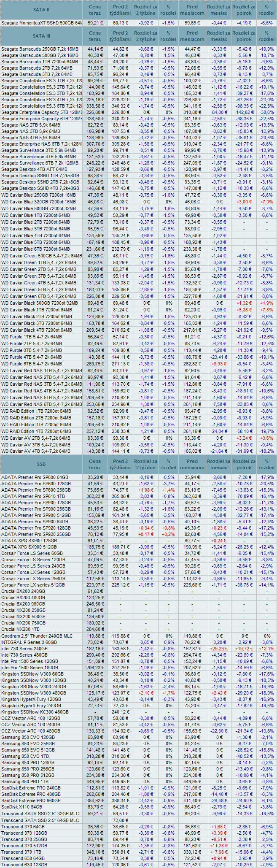This screenshot has width=277, height=868.
Task: Select Seagate Desktop SSHD 4TB 7,2k+8GB row name
Action: (x=40, y=188)
